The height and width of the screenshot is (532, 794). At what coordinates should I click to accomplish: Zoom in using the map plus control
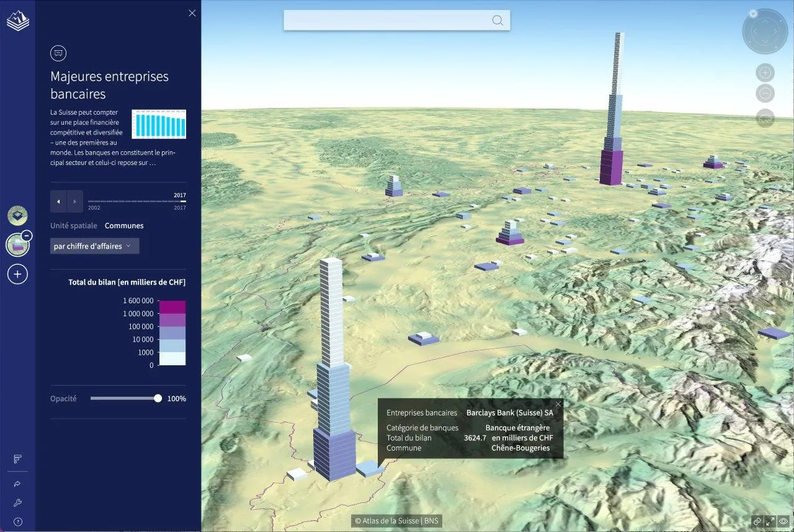pos(764,73)
